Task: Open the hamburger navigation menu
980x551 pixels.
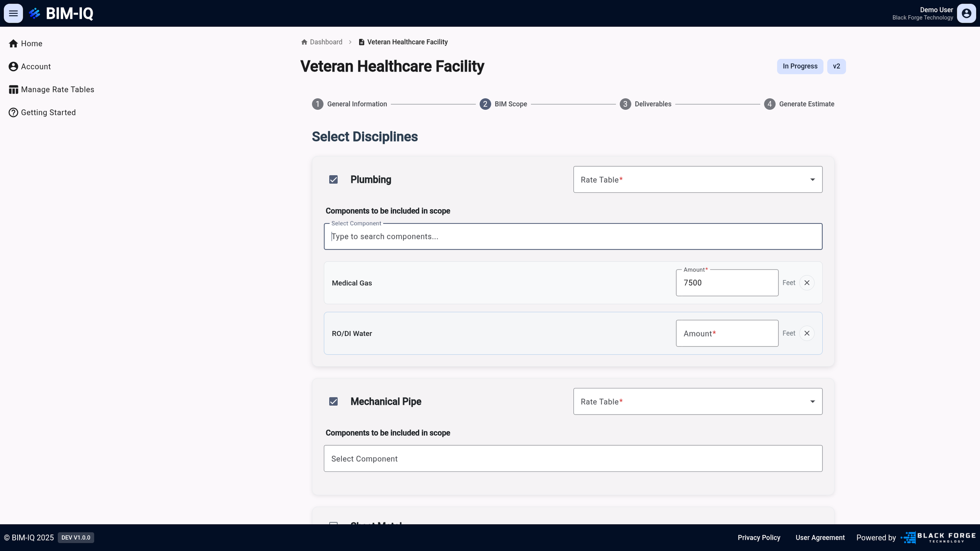Action: (13, 13)
